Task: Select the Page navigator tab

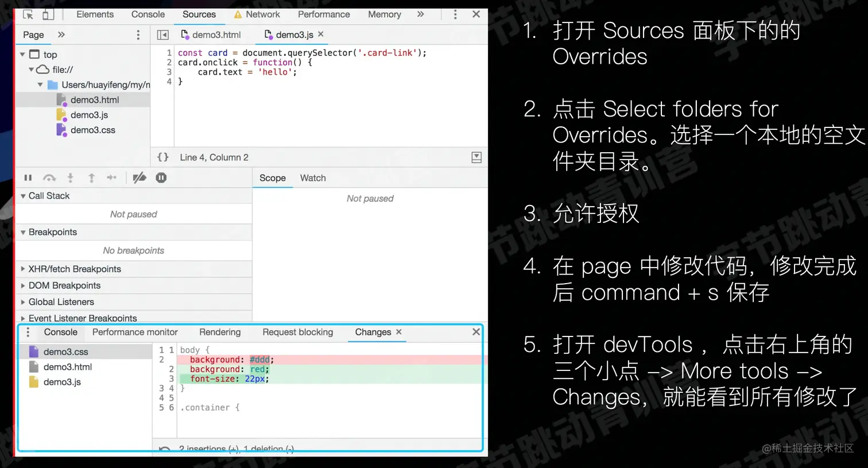Action: coord(33,34)
